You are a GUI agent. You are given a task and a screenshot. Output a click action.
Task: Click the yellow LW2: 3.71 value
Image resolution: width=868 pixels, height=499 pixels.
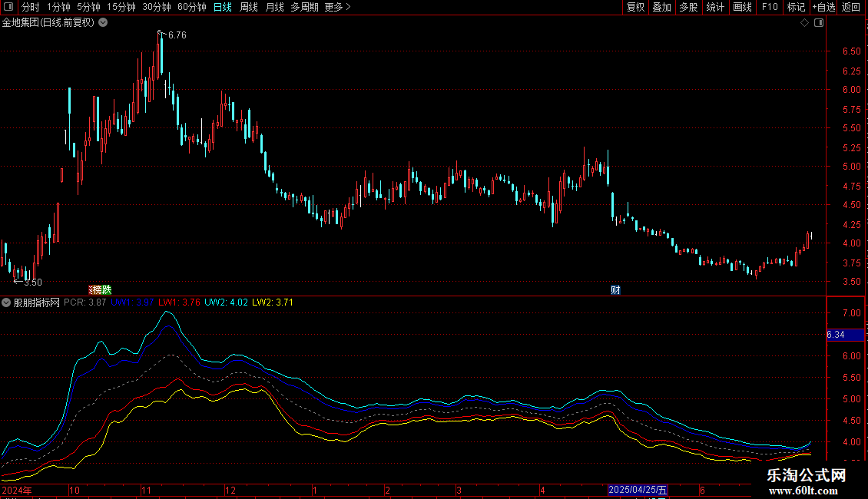pyautogui.click(x=273, y=302)
